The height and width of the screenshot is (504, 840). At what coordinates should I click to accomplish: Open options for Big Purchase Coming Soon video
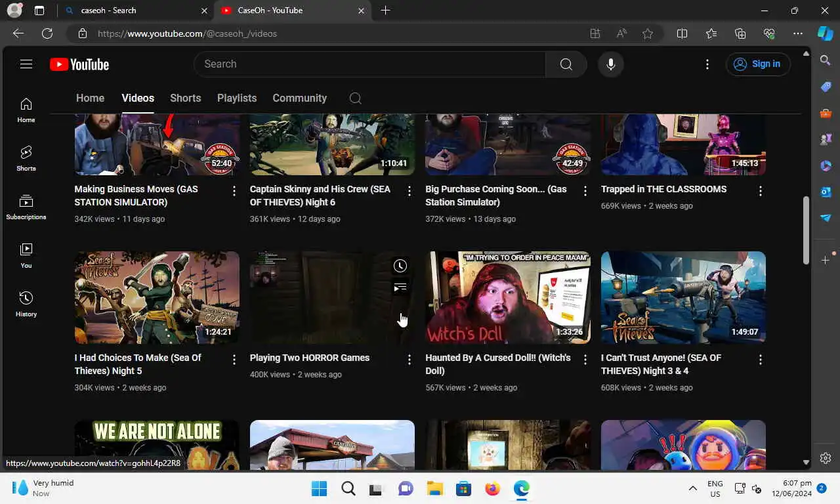tap(585, 191)
